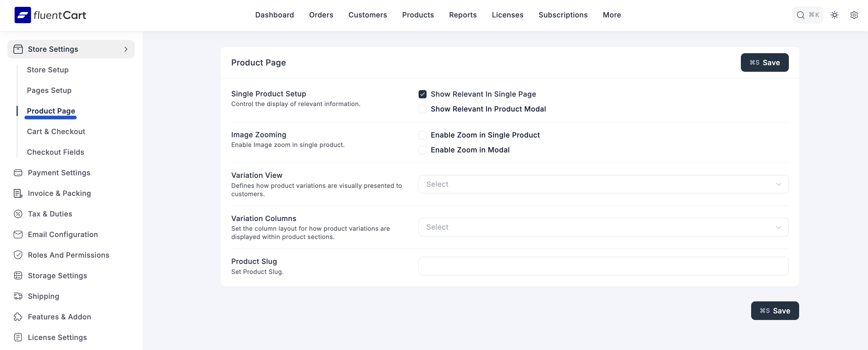
Task: Click the Email Configuration envelope icon
Action: coord(18,234)
